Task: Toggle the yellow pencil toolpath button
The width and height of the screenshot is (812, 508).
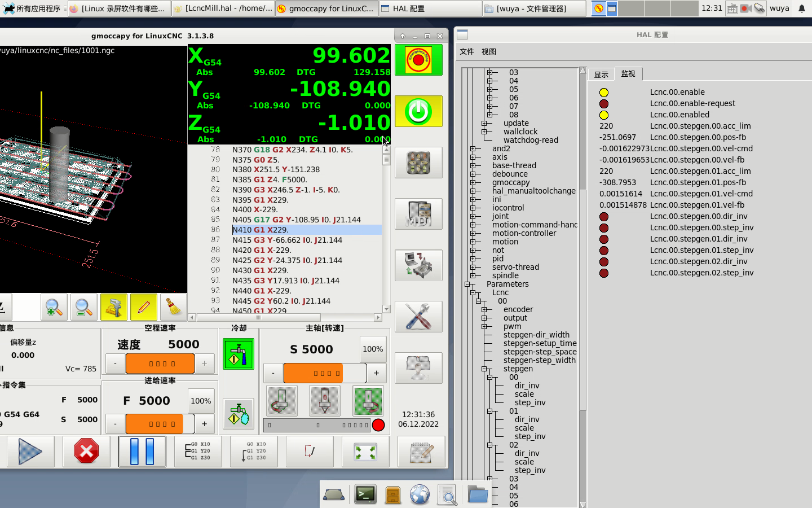Action: click(x=143, y=308)
